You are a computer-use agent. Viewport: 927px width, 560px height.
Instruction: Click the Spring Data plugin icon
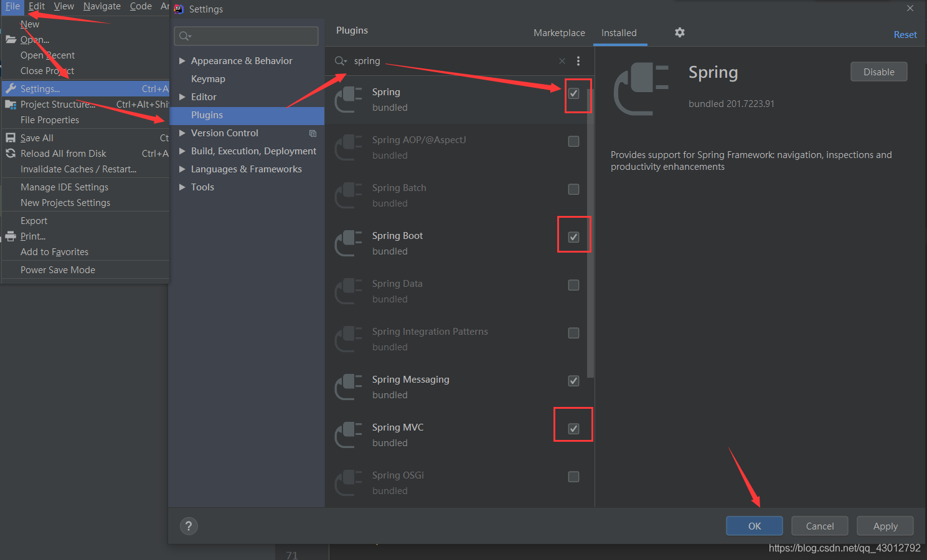point(349,291)
